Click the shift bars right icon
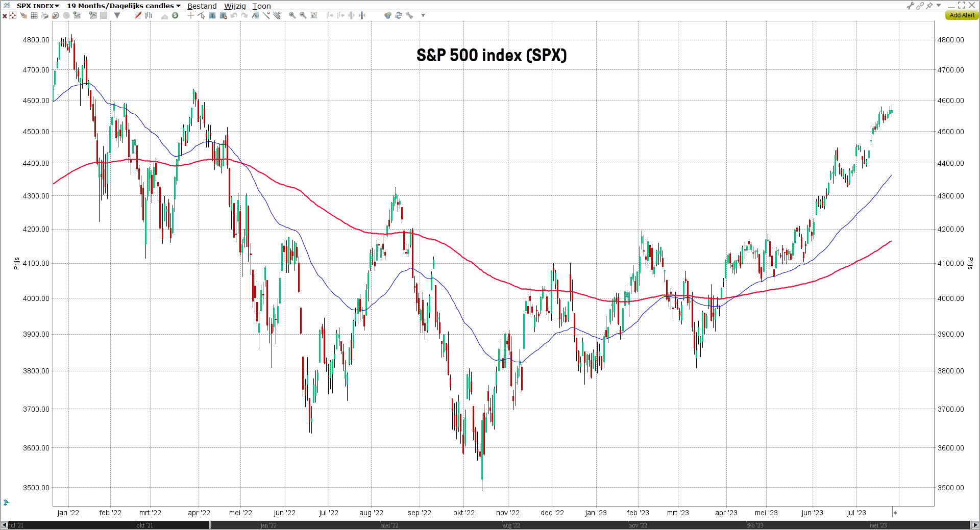Viewport: 980px width, 530px height. click(x=330, y=15)
